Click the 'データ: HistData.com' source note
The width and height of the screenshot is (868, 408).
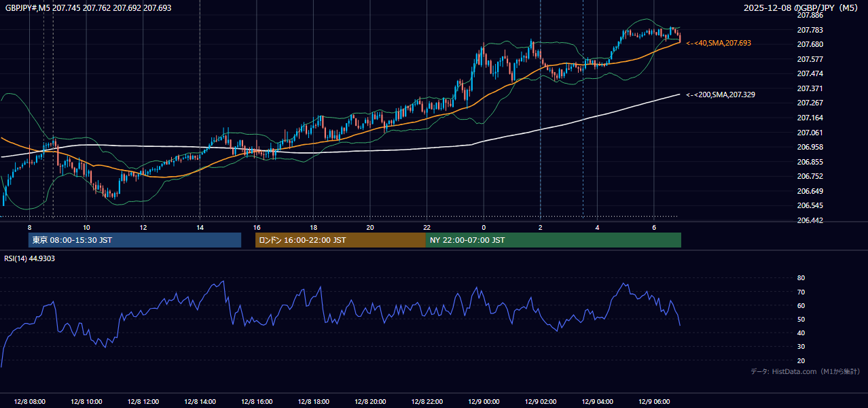point(806,371)
